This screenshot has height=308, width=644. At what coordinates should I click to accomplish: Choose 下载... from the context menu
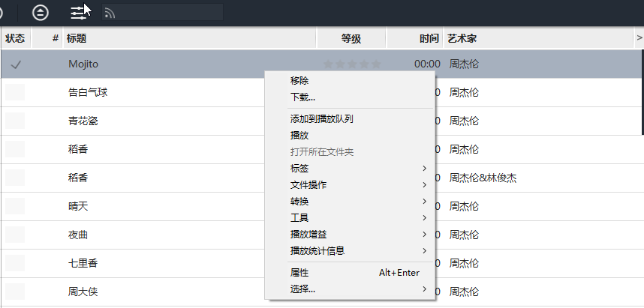350,97
